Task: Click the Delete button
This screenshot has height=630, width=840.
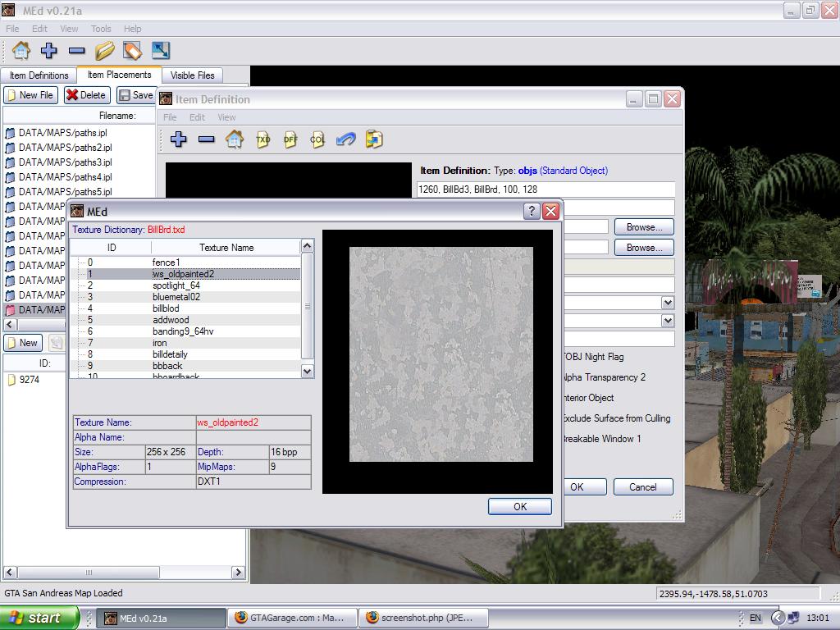Action: pos(87,95)
